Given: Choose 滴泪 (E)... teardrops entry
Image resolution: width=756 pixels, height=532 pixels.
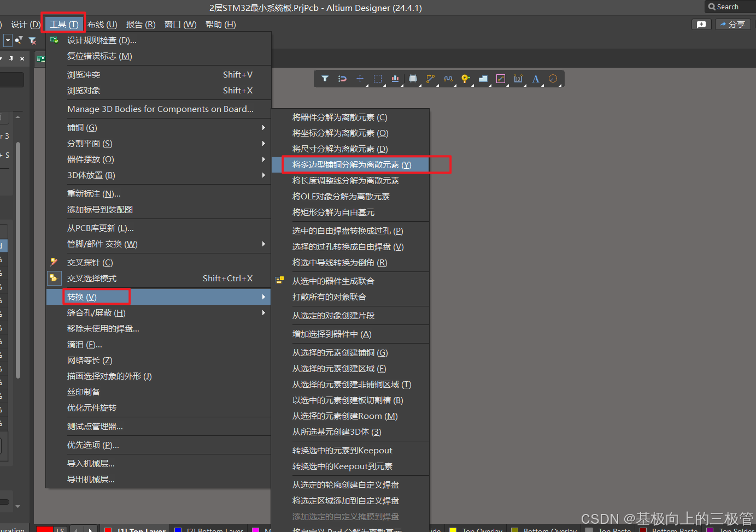Looking at the screenshot, I should point(159,344).
